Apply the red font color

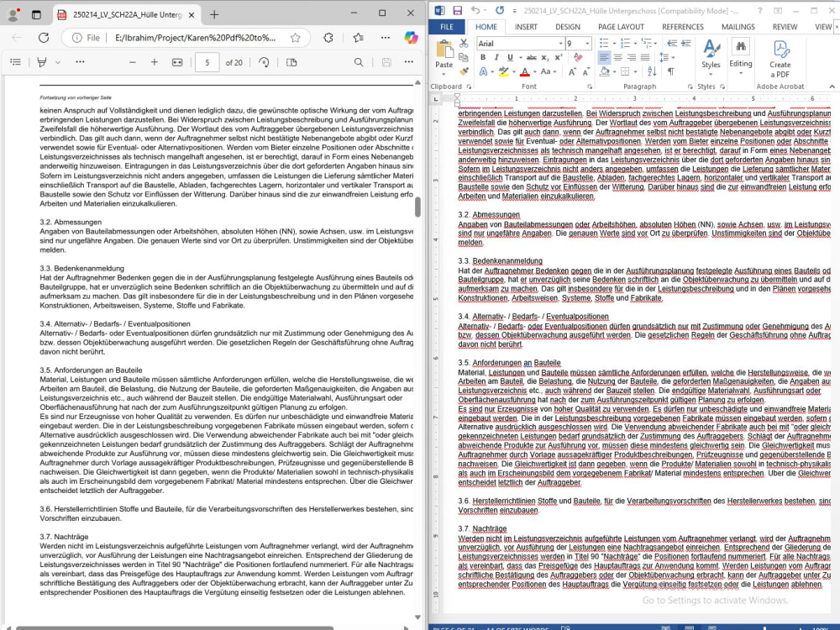tap(525, 71)
